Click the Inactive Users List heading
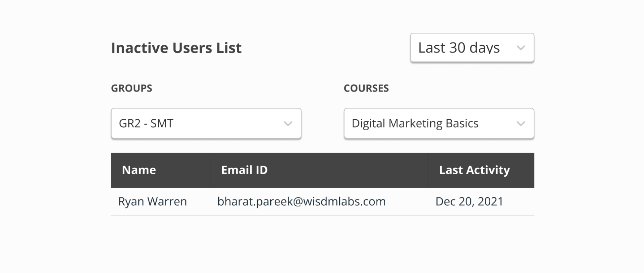The height and width of the screenshot is (273, 644). pos(176,48)
